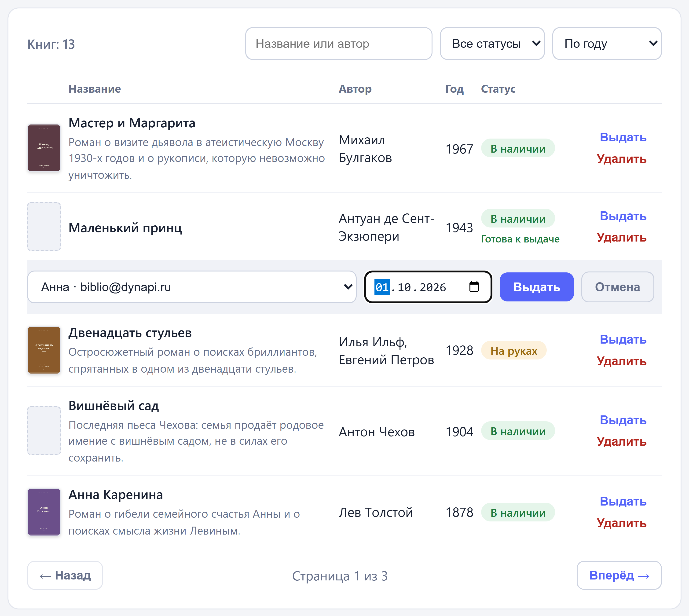Open the calendar picker icon in date field
The height and width of the screenshot is (616, 689).
click(474, 287)
